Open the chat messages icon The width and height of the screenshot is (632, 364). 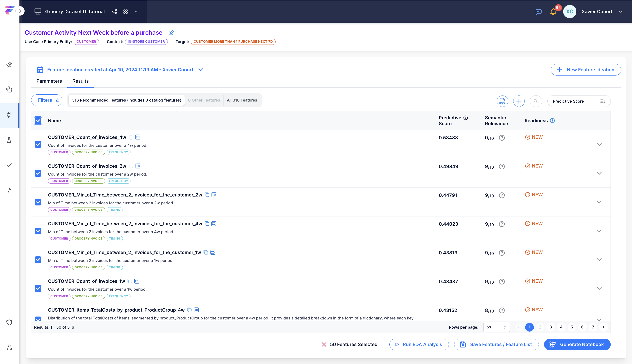coord(539,12)
